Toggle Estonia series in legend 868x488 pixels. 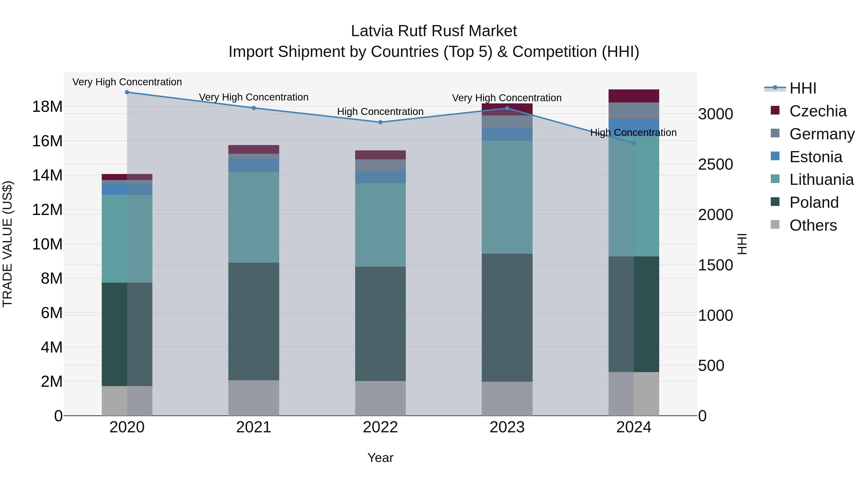click(806, 157)
